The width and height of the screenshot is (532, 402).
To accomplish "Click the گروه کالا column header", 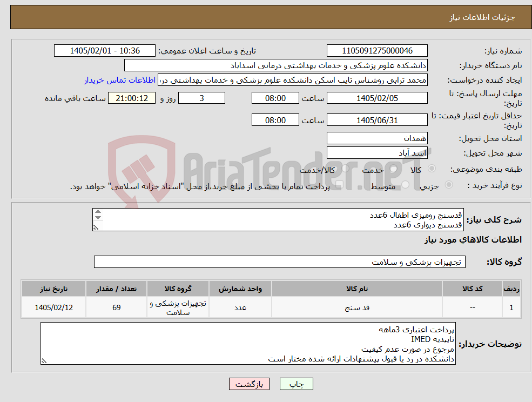I will 178,289.
